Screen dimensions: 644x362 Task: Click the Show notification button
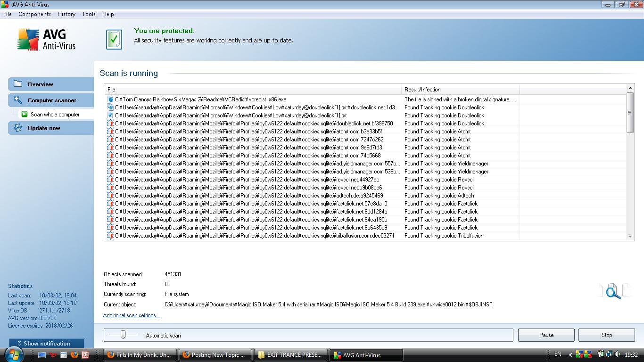(46, 344)
